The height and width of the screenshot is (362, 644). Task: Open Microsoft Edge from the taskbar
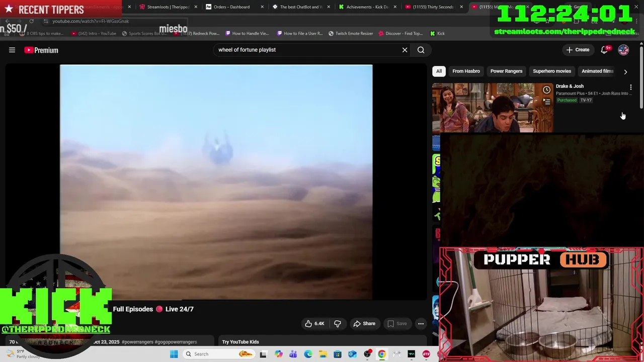coord(308,354)
